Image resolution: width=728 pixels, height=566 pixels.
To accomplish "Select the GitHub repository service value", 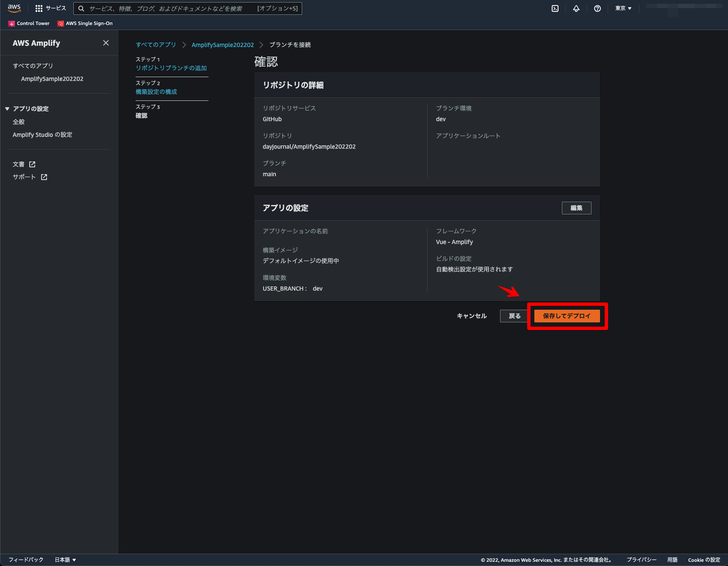I will point(272,119).
